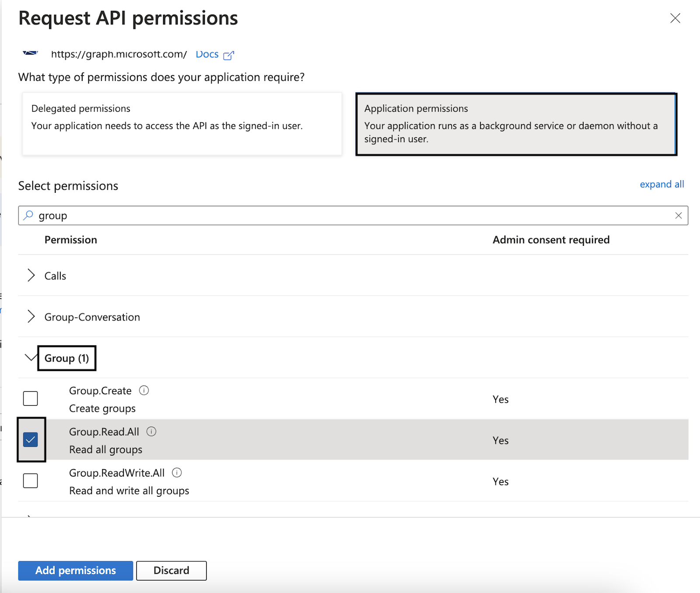
Task: Expand the Group-Conversation section
Action: coord(31,317)
